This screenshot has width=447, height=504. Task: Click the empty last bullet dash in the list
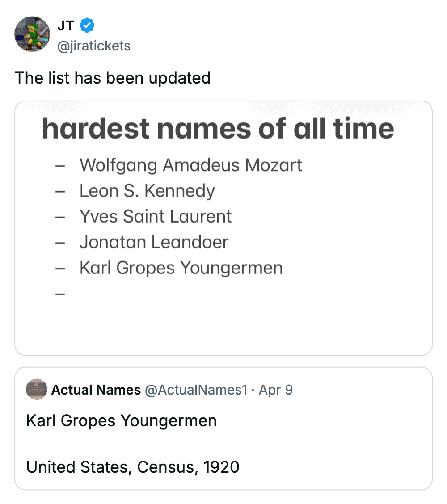tap(60, 294)
